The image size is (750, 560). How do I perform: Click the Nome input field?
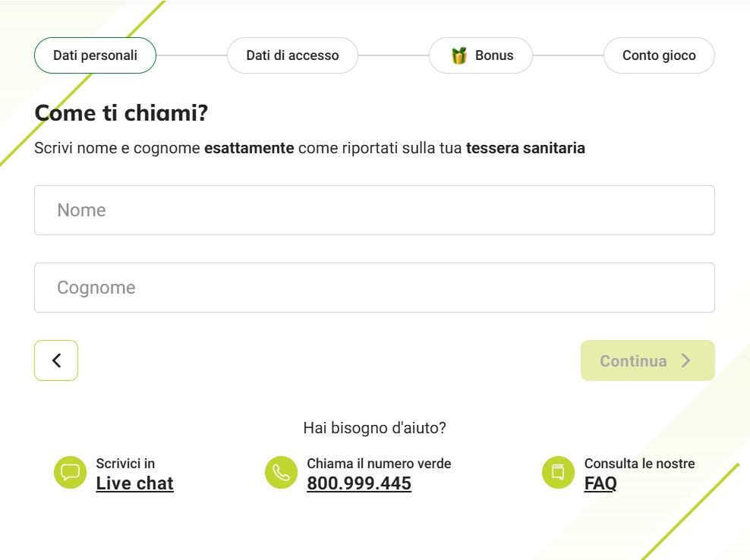(374, 210)
